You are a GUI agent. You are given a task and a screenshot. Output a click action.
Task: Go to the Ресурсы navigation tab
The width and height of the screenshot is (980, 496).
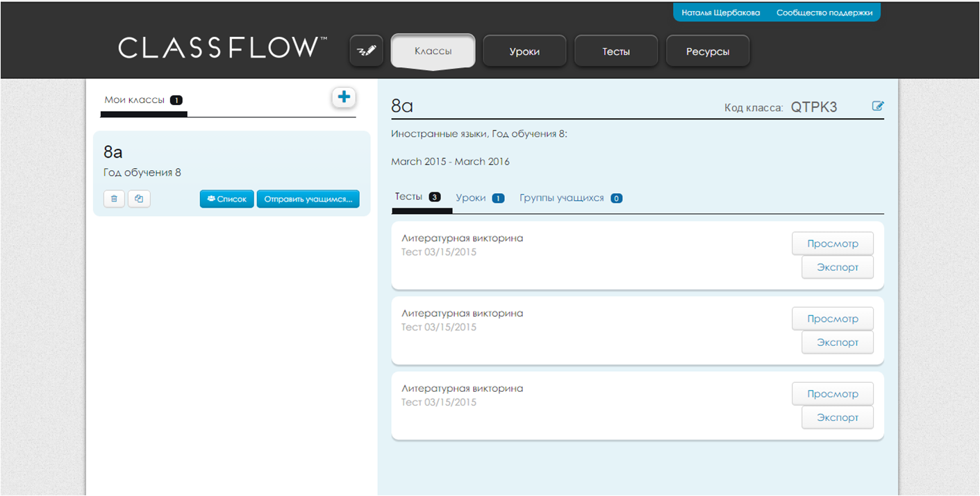tap(707, 51)
